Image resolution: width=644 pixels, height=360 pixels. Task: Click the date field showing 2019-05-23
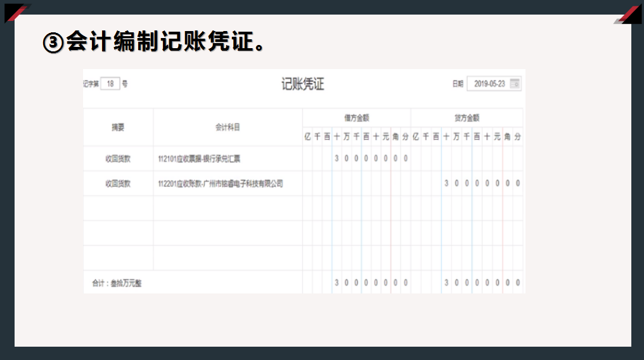[x=494, y=84]
